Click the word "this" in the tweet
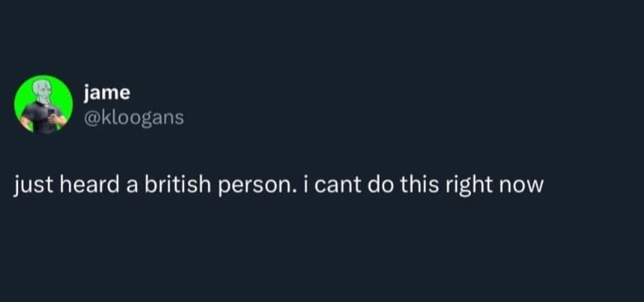This screenshot has width=644, height=302. click(x=425, y=183)
